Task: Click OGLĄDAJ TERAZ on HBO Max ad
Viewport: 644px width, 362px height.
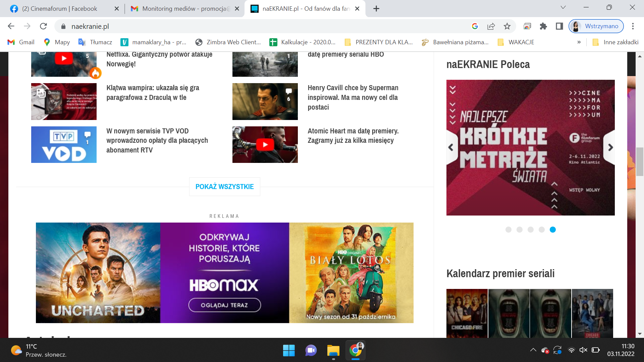Action: 224,305
